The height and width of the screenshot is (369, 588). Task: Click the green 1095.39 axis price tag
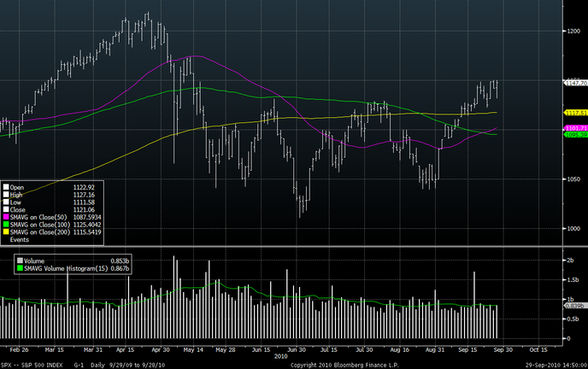[574, 135]
